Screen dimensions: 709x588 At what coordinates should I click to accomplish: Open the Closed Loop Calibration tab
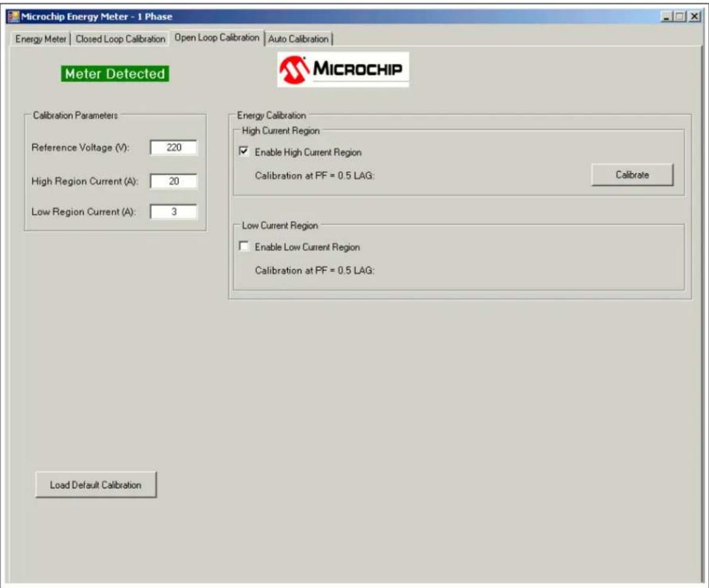(120, 39)
